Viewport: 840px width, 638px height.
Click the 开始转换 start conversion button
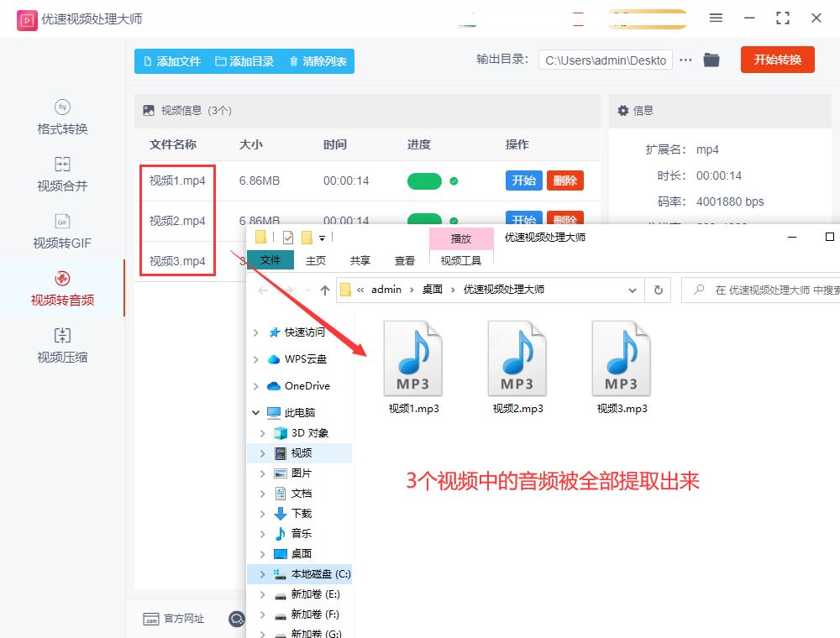777,60
